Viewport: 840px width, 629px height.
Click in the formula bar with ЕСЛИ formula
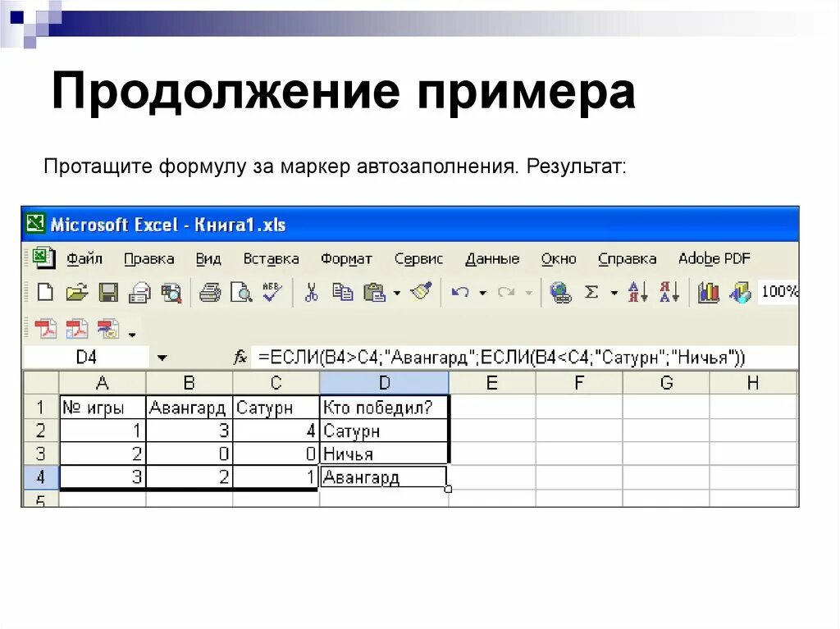pyautogui.click(x=525, y=358)
